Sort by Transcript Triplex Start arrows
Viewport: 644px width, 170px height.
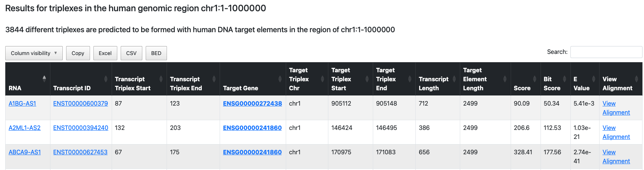coord(161,79)
